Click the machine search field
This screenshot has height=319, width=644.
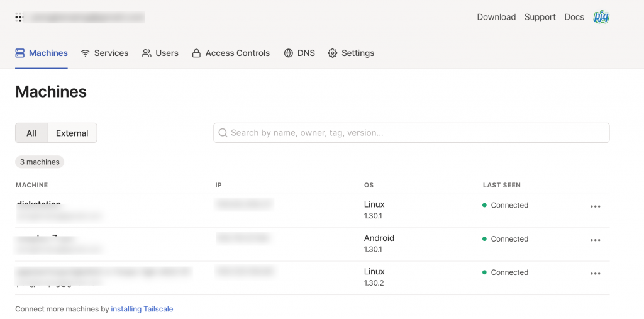pyautogui.click(x=411, y=133)
